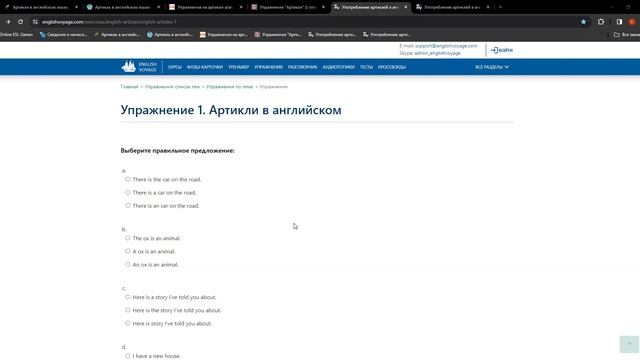Viewport: 640px width, 360px height.
Task: Choose "The ox is an animal" option
Action: 128,238
